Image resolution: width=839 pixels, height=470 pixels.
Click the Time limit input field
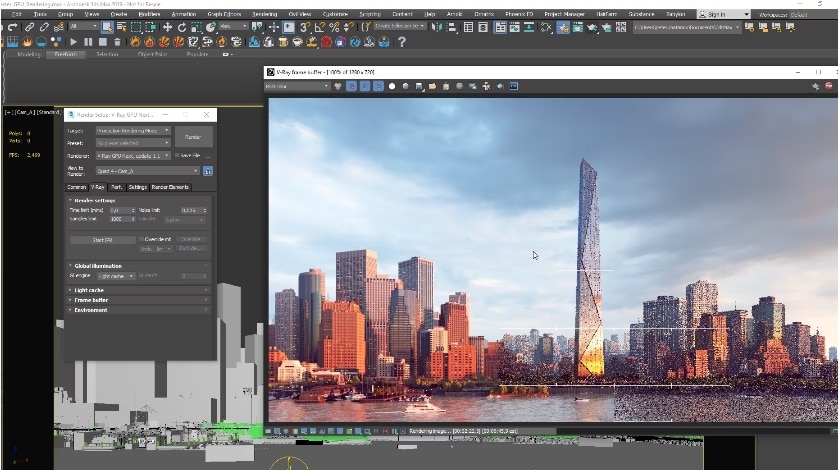click(121, 211)
